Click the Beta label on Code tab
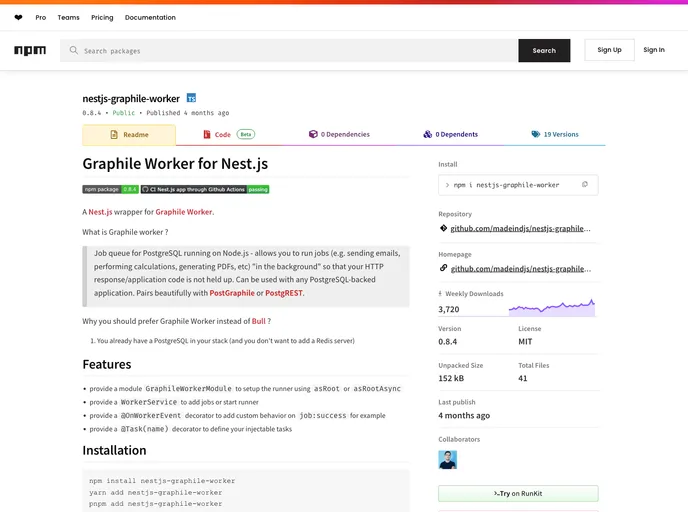688x512 pixels. [246, 134]
